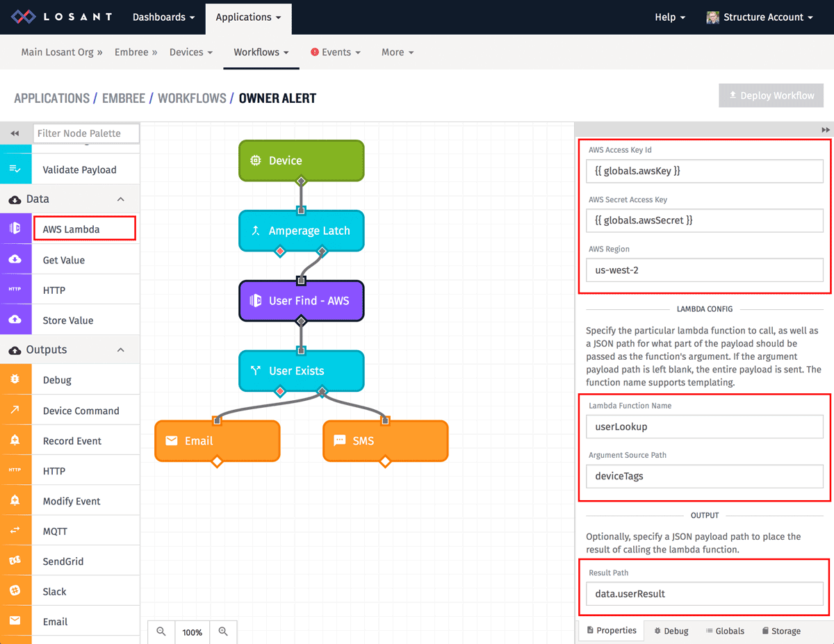The height and width of the screenshot is (644, 834).
Task: Click the Filter Node Palette field
Action: point(86,133)
